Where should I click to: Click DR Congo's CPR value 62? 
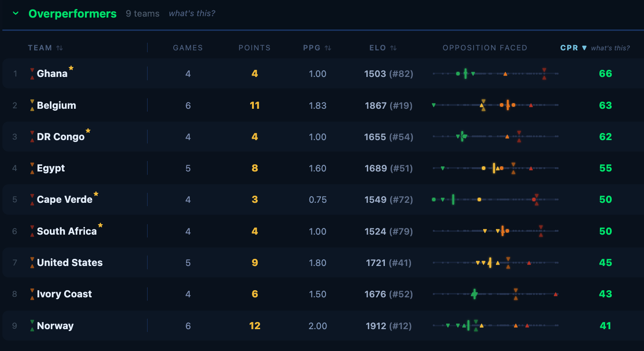(606, 137)
